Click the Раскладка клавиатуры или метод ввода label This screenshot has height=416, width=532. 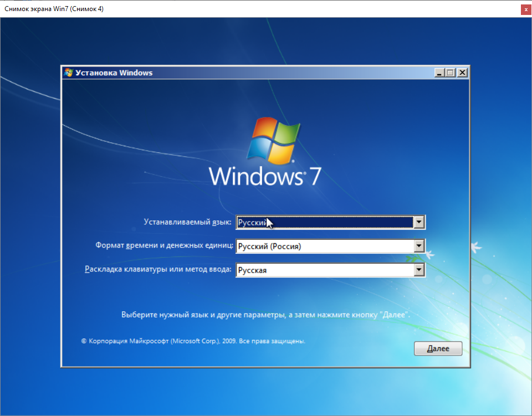click(x=158, y=269)
